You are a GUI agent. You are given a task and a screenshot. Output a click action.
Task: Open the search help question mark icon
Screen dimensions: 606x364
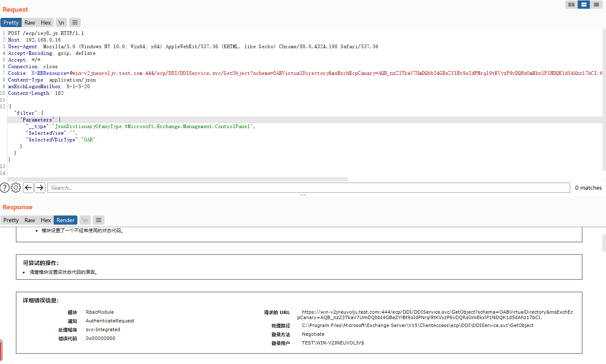pos(5,188)
